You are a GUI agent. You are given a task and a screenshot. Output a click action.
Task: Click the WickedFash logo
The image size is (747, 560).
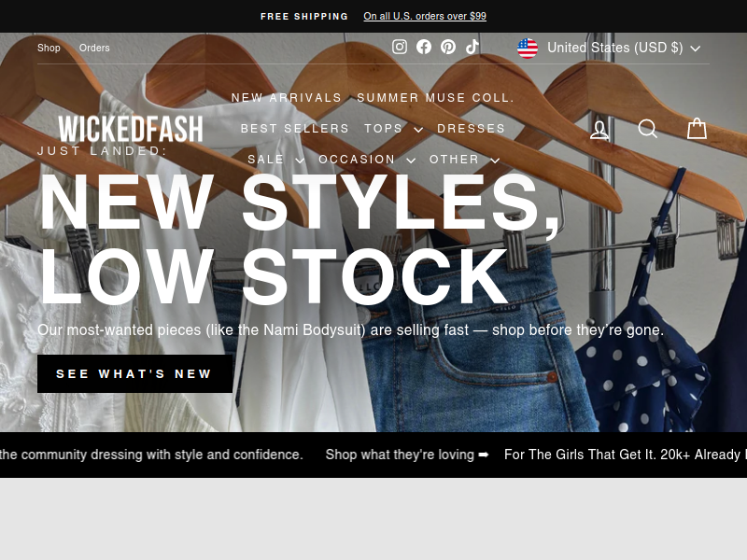[131, 129]
